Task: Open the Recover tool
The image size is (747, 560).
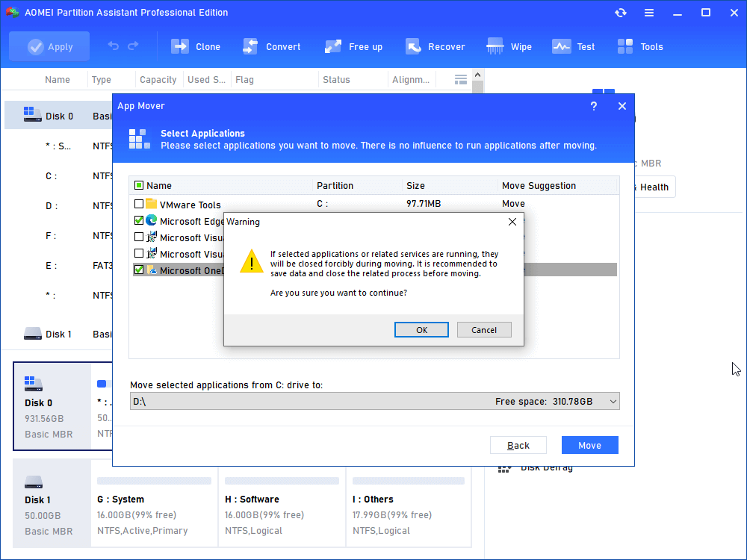Action: (435, 46)
